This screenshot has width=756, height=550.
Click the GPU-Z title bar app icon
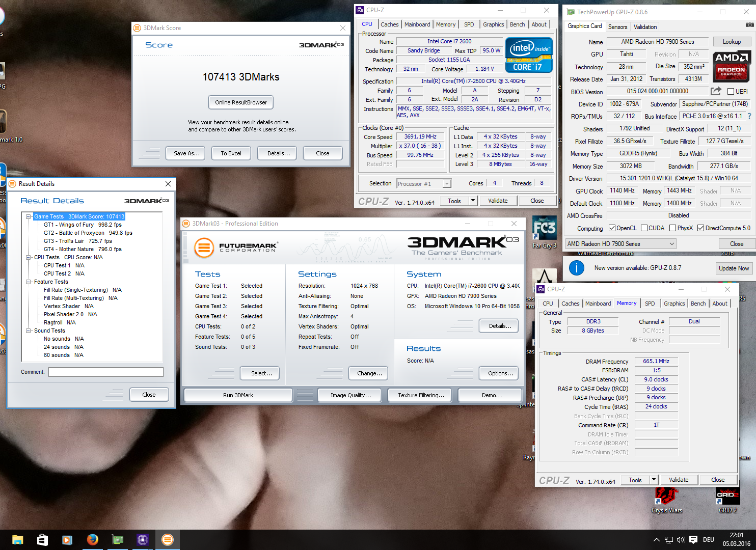click(x=571, y=12)
